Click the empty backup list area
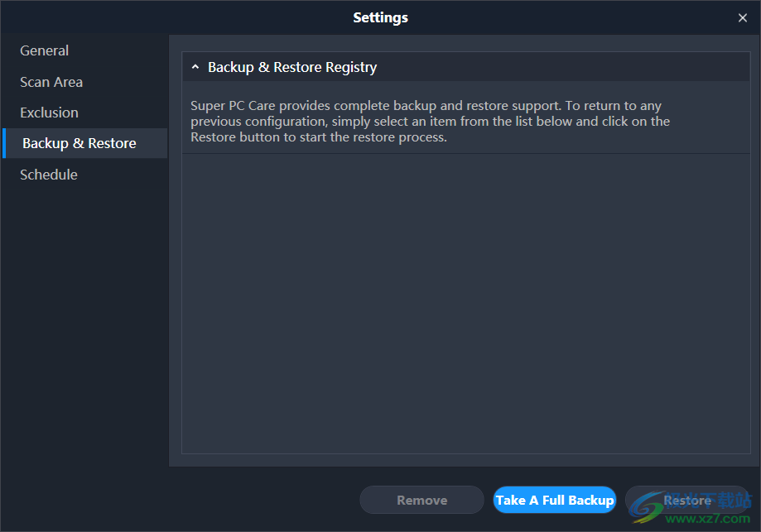Screen dimensions: 761x532 tap(466, 304)
